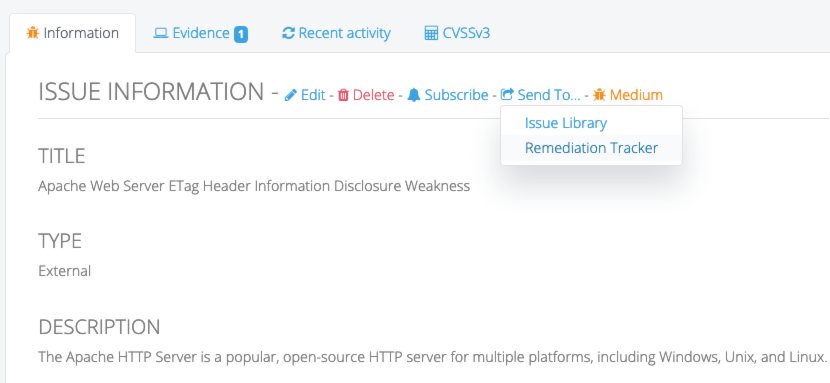The width and height of the screenshot is (830, 383).
Task: Click the bell icon next to Subscribe
Action: pyautogui.click(x=414, y=95)
